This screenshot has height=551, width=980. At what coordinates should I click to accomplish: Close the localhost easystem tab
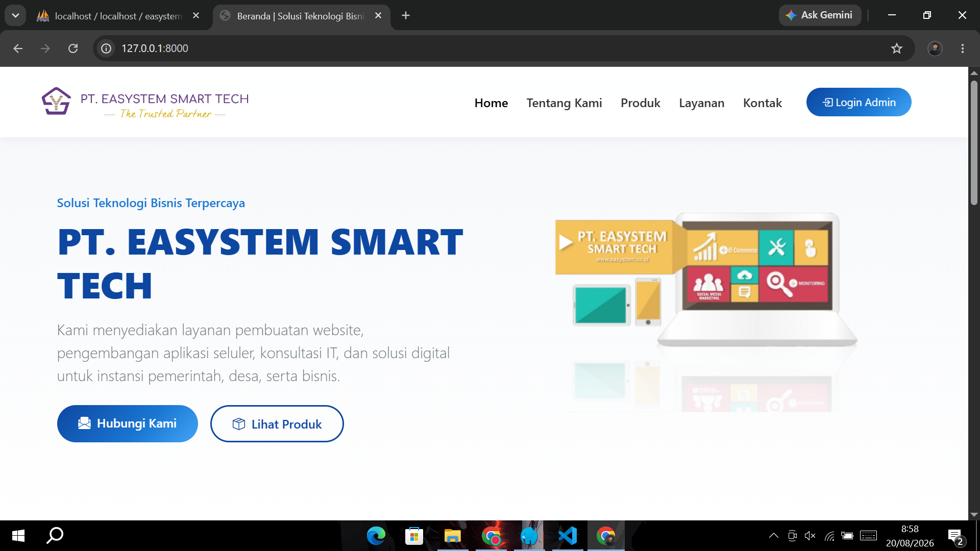pyautogui.click(x=196, y=16)
